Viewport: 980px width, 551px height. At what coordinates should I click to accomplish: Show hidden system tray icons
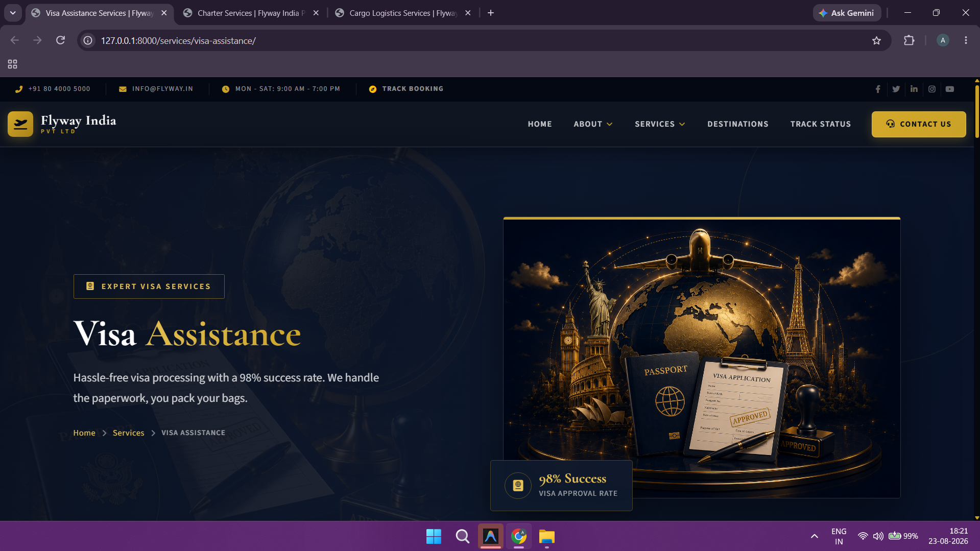815,536
